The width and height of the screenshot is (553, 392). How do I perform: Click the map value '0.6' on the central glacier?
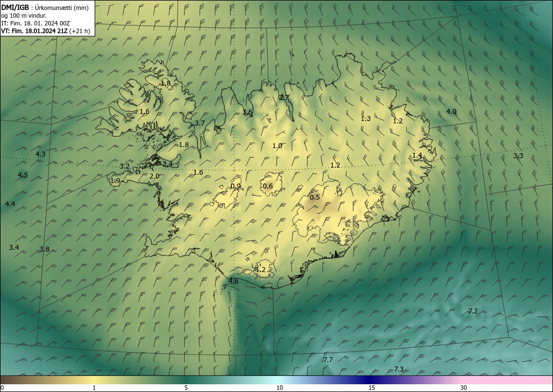click(268, 186)
